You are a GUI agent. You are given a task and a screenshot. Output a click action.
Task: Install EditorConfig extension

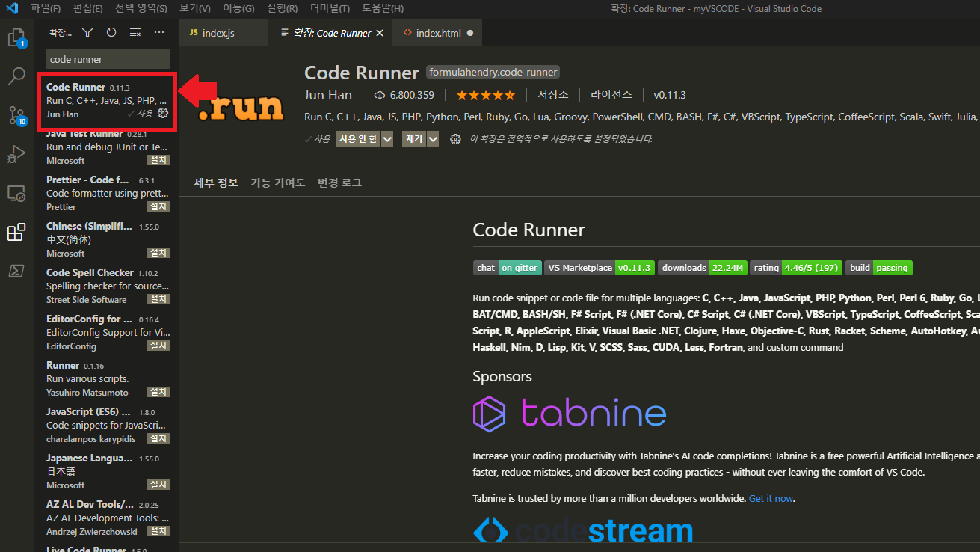click(158, 346)
